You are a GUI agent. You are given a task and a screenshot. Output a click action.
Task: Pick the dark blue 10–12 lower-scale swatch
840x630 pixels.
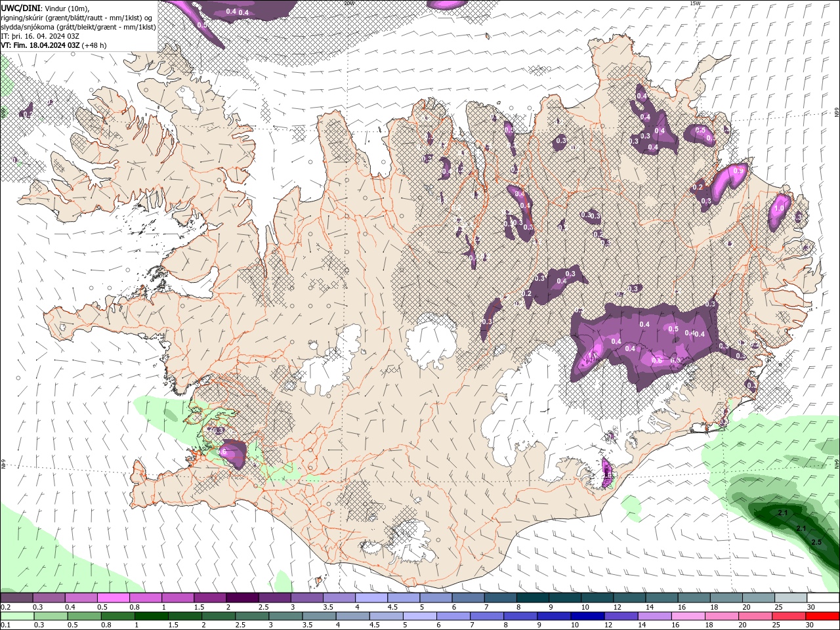click(586, 615)
